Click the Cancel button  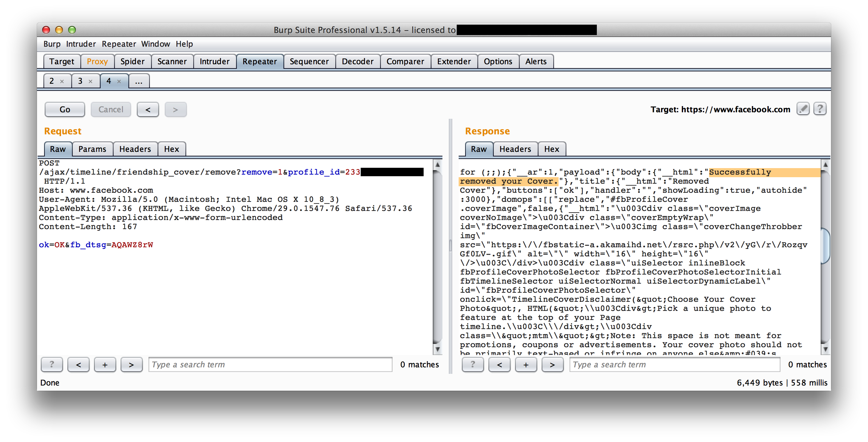[x=111, y=110]
